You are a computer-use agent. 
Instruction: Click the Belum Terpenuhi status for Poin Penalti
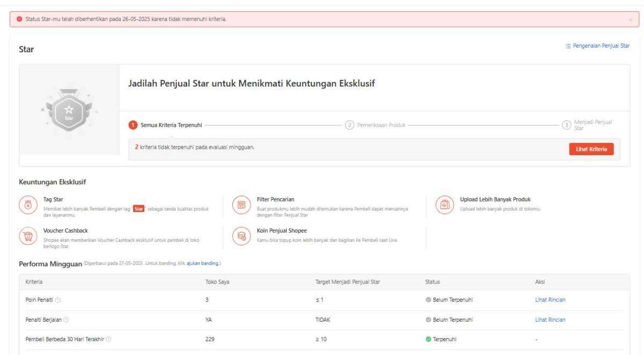tap(449, 300)
